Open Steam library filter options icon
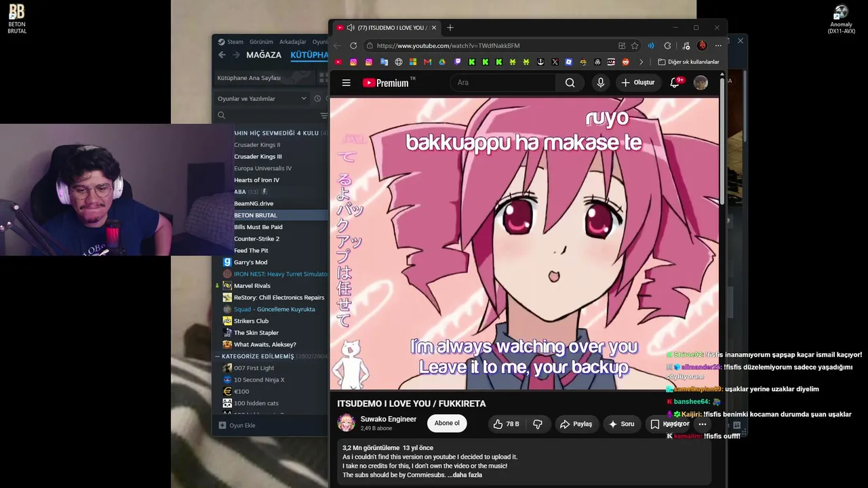Viewport: 868px width, 488px height. (323, 115)
